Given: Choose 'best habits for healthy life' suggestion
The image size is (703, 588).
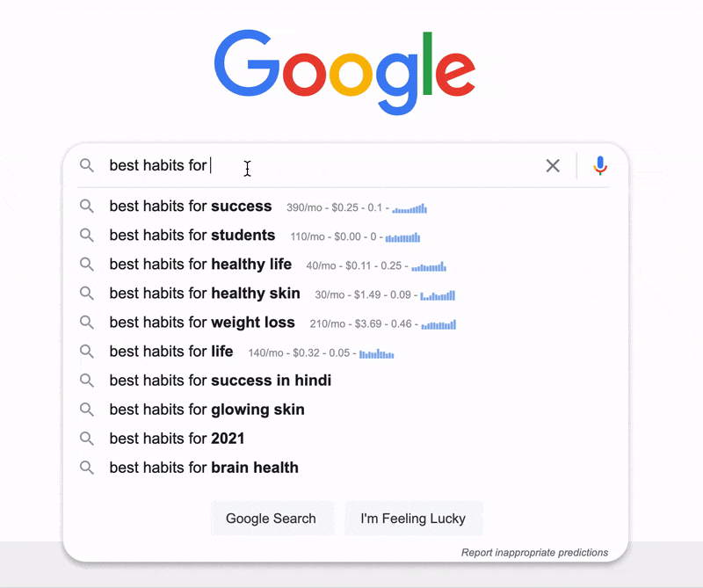Looking at the screenshot, I should (200, 265).
